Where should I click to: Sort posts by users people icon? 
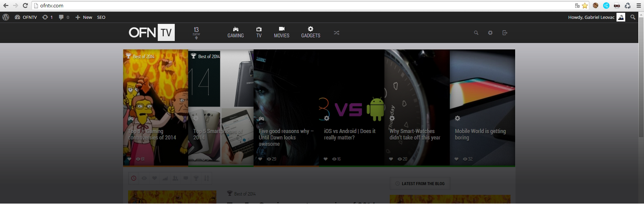[175, 178]
